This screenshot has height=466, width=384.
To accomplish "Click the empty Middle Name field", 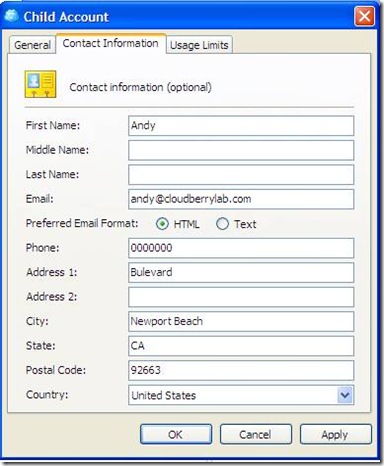I will [x=241, y=150].
